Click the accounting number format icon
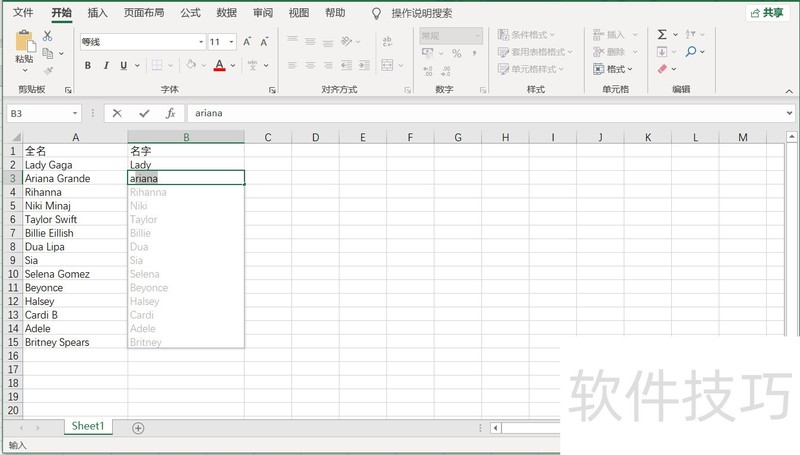This screenshot has width=800, height=455. click(428, 53)
